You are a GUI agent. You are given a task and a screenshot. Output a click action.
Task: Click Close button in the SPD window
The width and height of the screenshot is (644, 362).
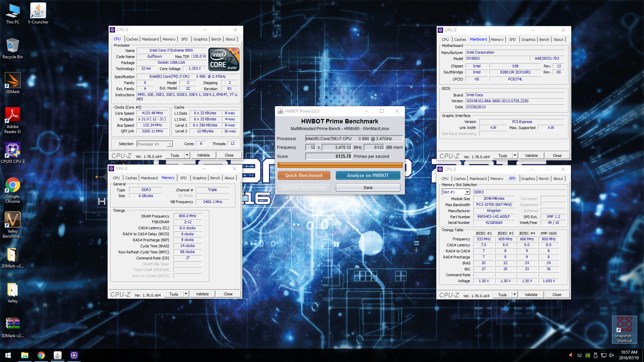[x=557, y=295]
